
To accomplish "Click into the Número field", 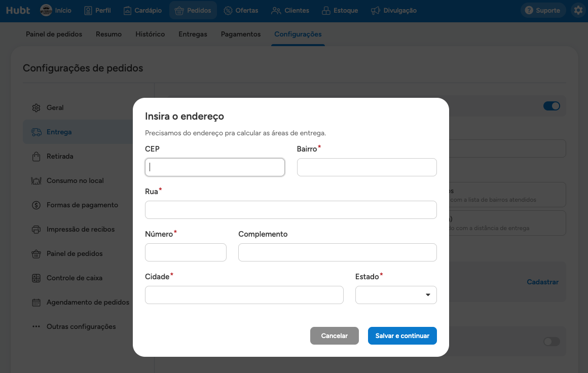I will 186,252.
